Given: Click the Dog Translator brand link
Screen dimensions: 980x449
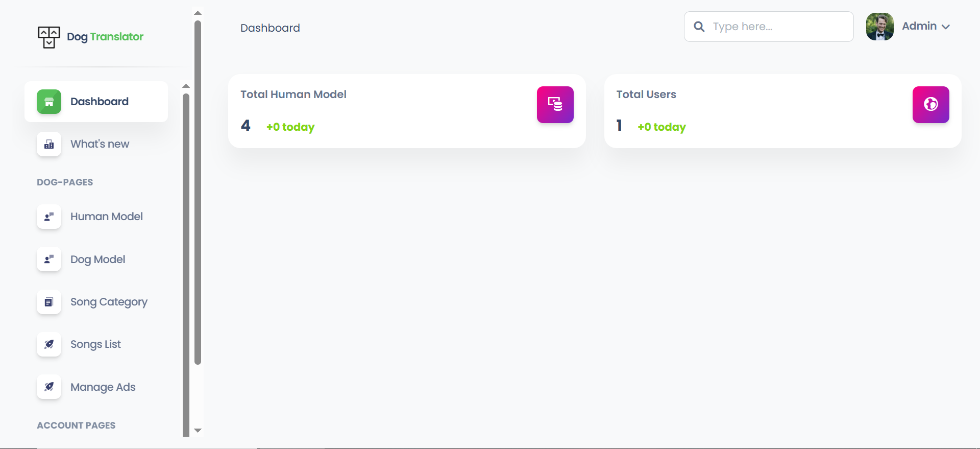Looking at the screenshot, I should tap(105, 37).
